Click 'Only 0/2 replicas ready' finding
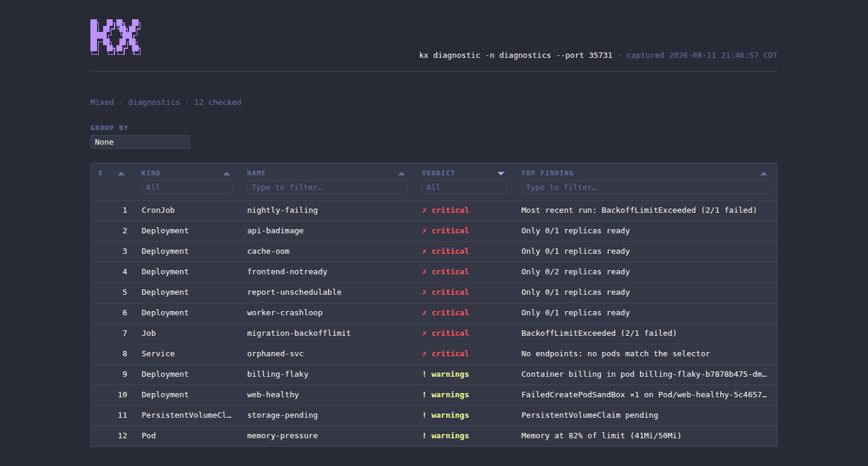Viewport: 868px width, 466px height. tap(576, 272)
